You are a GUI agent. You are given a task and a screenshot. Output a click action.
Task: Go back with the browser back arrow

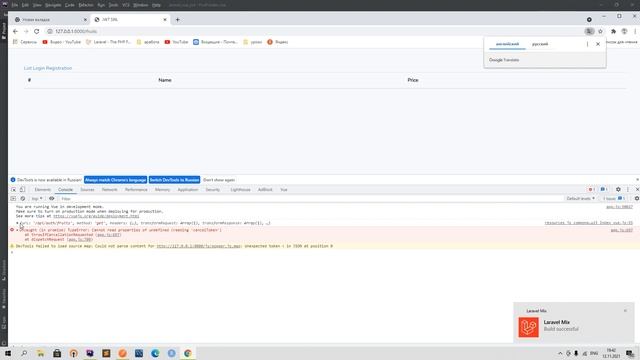pyautogui.click(x=15, y=31)
